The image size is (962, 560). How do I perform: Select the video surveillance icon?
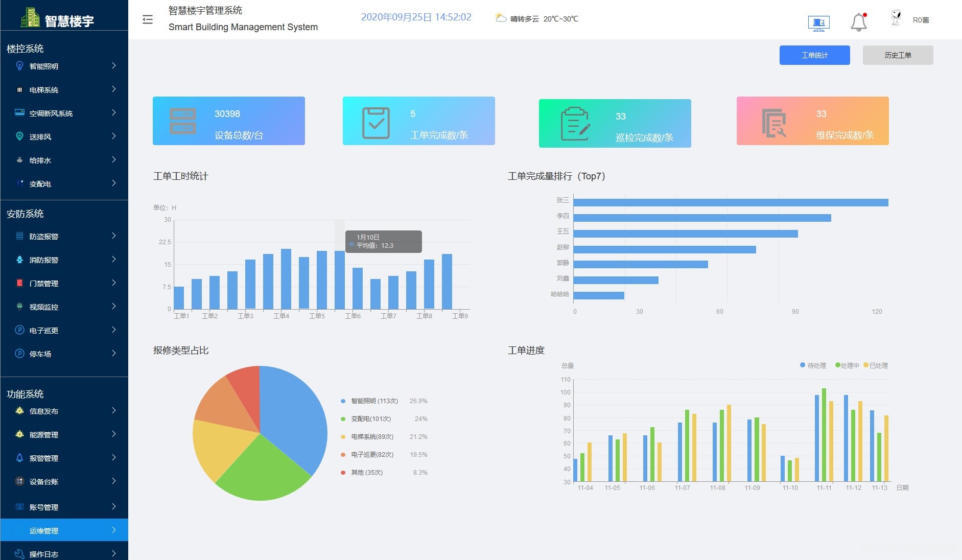click(19, 307)
